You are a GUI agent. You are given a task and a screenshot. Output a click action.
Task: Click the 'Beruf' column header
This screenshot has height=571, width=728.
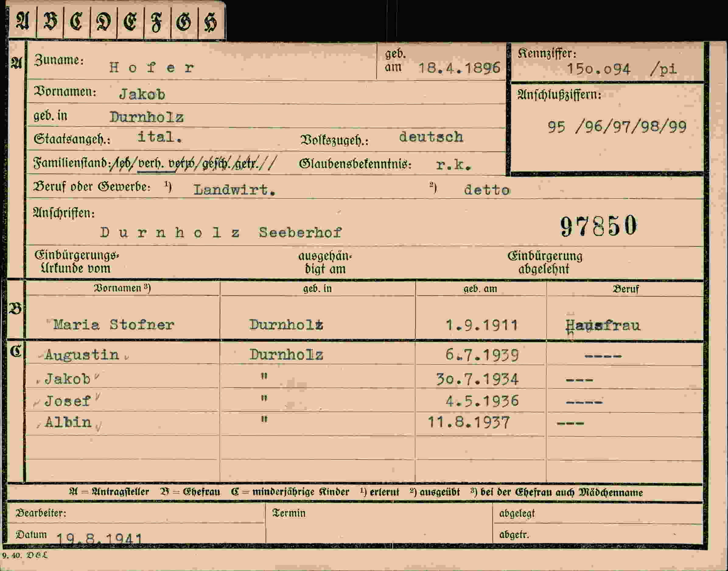tap(626, 289)
